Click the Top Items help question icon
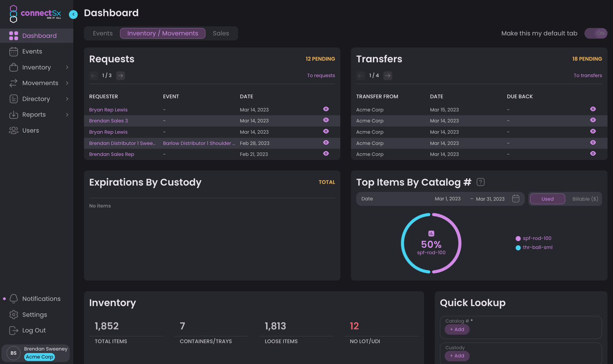The image size is (613, 364). 481,182
